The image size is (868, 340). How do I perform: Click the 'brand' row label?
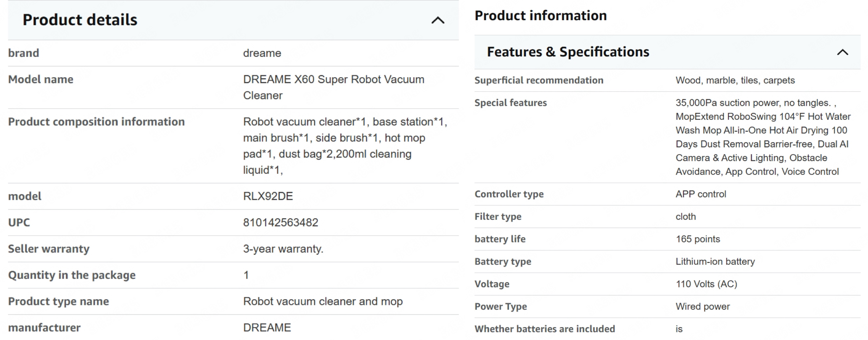(x=24, y=53)
